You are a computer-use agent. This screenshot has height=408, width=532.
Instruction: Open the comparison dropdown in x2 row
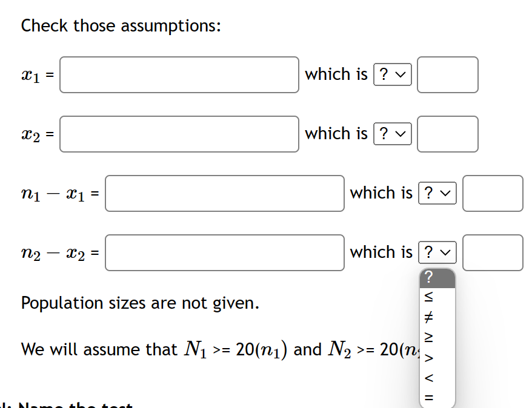[x=392, y=134]
